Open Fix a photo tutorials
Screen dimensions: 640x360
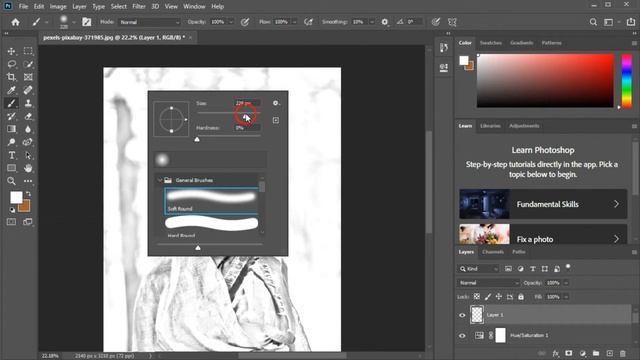[x=543, y=234]
